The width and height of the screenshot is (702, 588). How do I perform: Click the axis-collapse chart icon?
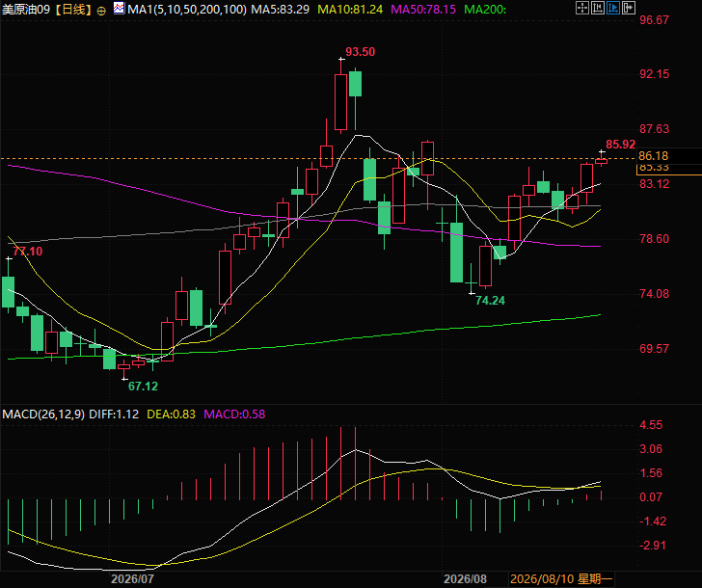pyautogui.click(x=598, y=8)
